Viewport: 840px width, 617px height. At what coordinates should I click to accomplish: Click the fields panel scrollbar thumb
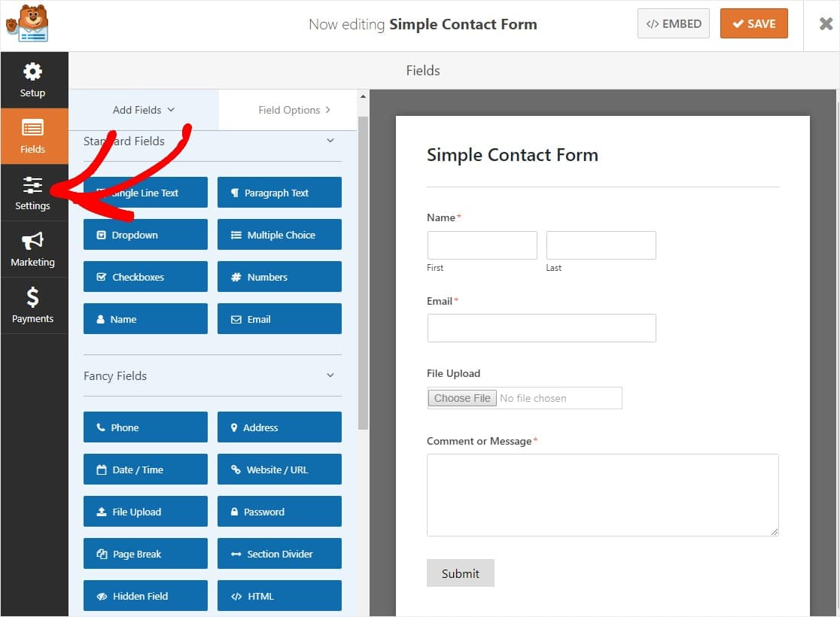coord(363,273)
